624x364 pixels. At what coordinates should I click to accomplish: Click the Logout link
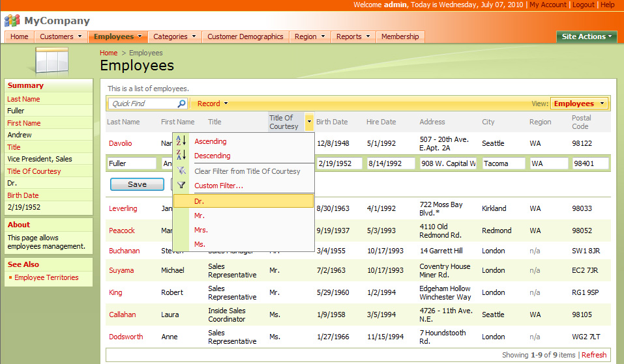(x=584, y=5)
